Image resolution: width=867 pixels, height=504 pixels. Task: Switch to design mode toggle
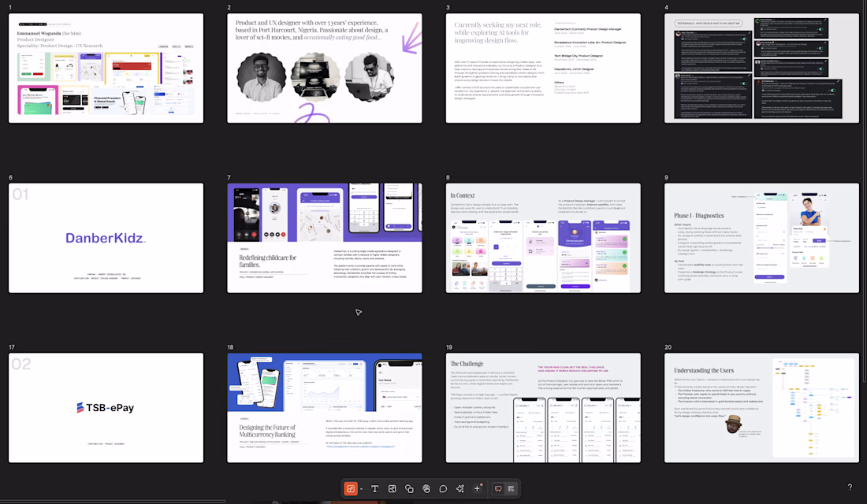point(511,489)
